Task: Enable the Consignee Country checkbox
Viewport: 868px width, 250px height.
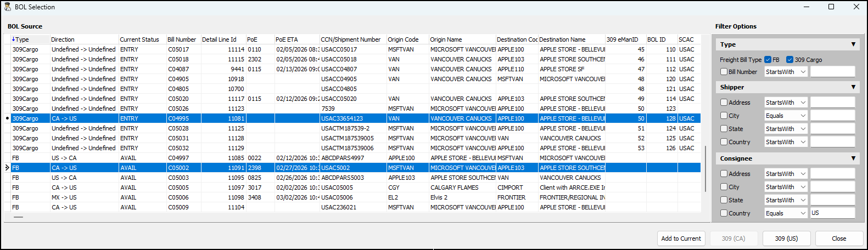Action: tap(724, 213)
